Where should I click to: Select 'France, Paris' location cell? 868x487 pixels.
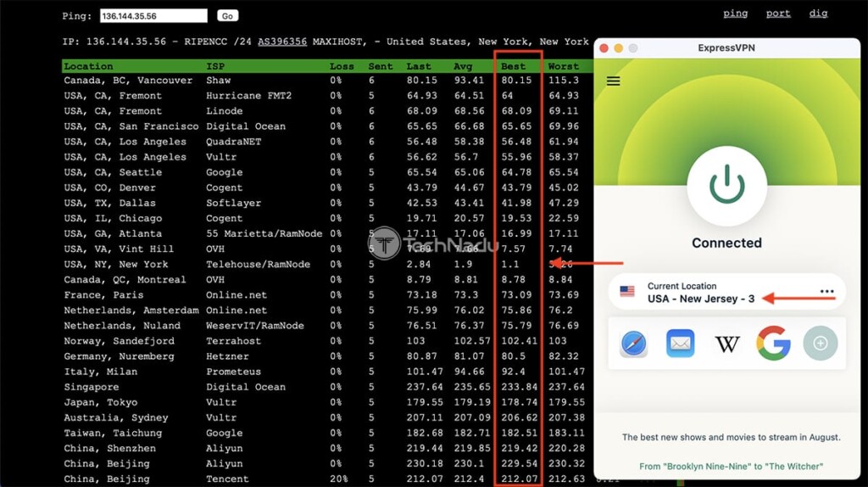pyautogui.click(x=103, y=294)
